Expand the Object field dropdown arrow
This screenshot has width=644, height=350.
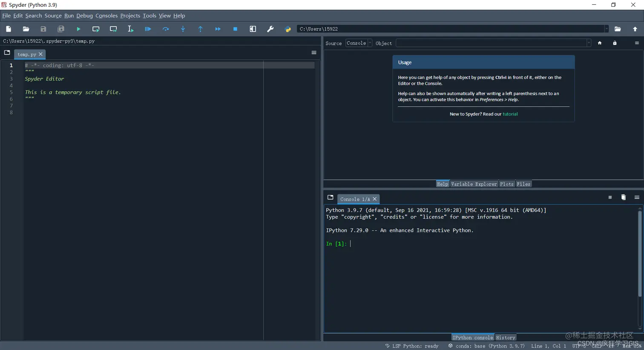point(589,43)
